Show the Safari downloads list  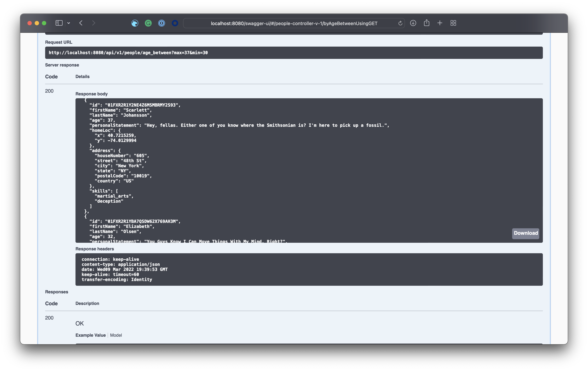pyautogui.click(x=413, y=23)
